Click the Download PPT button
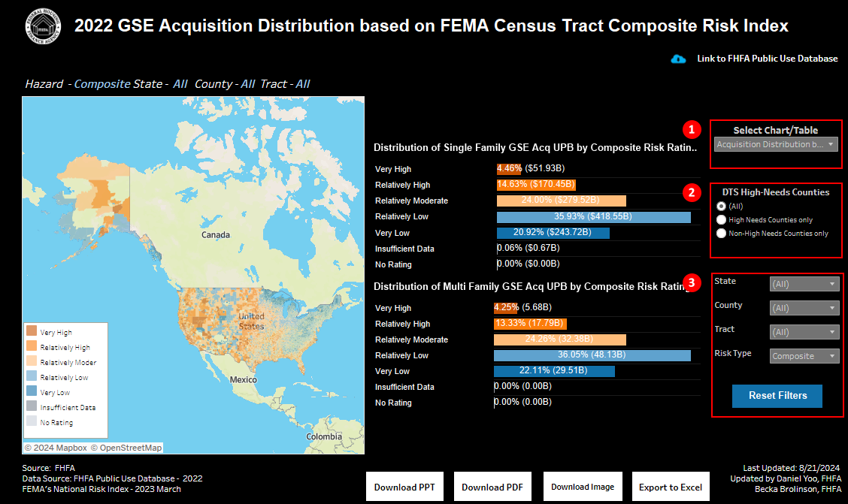The height and width of the screenshot is (504, 848). tap(404, 487)
